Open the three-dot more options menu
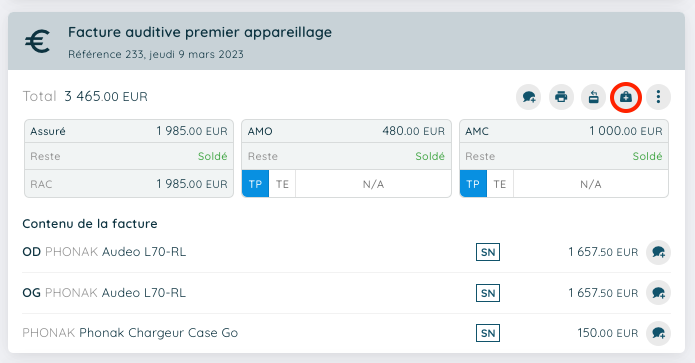 coord(658,97)
